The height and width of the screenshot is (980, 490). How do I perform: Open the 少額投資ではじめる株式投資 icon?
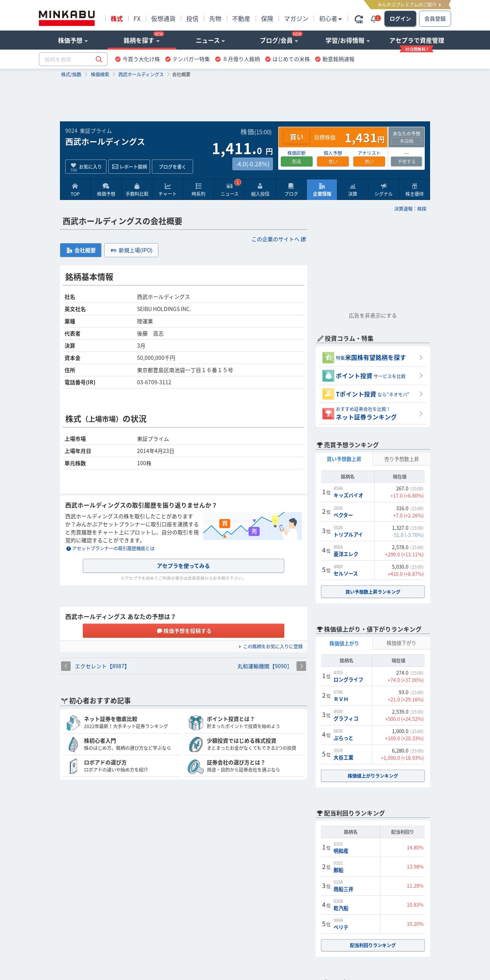(x=196, y=744)
